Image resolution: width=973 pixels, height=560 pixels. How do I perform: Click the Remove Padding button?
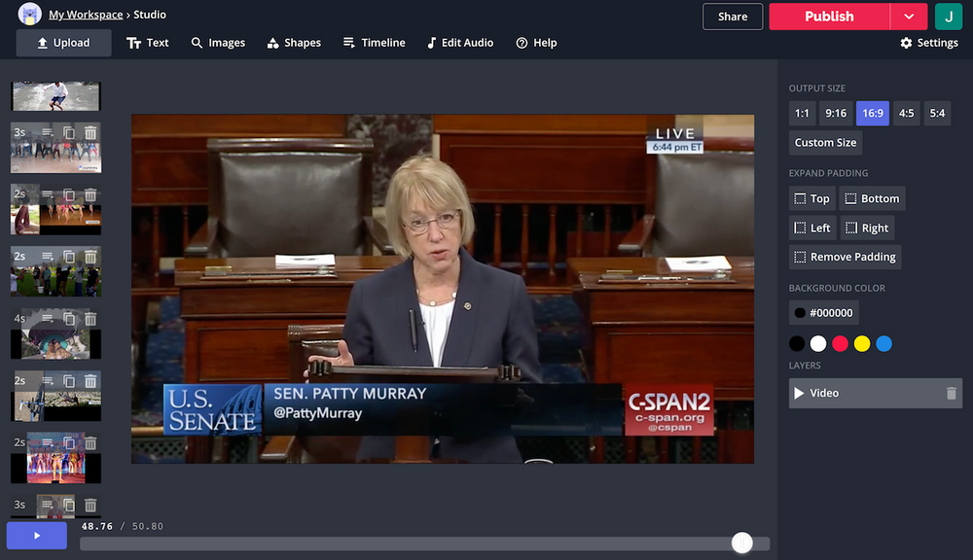click(844, 257)
